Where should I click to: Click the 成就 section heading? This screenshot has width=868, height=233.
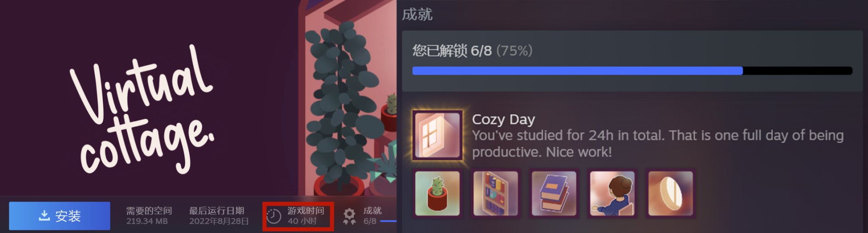click(x=417, y=15)
